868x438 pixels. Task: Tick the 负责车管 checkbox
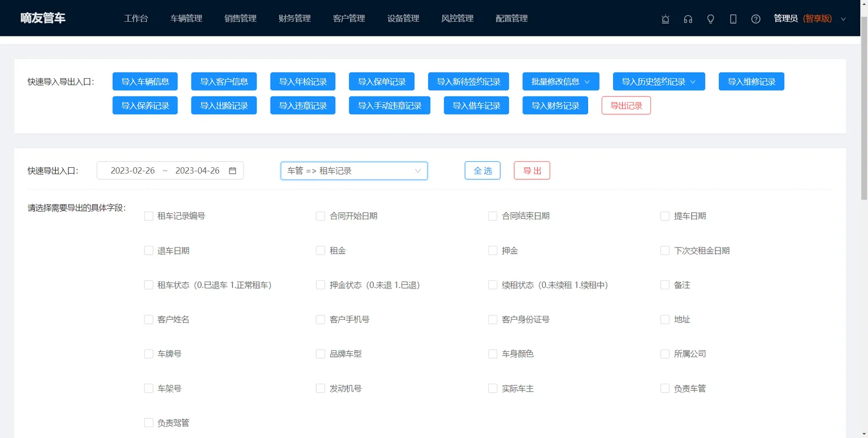[665, 389]
